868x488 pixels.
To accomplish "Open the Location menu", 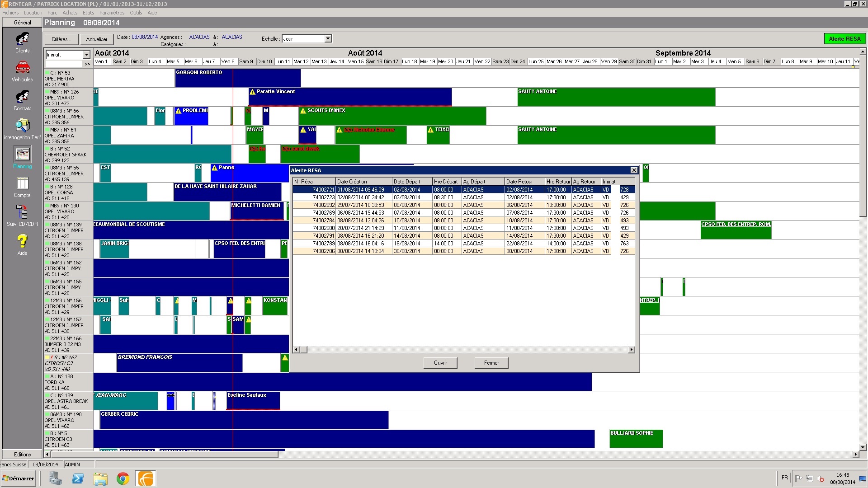I will (x=33, y=13).
